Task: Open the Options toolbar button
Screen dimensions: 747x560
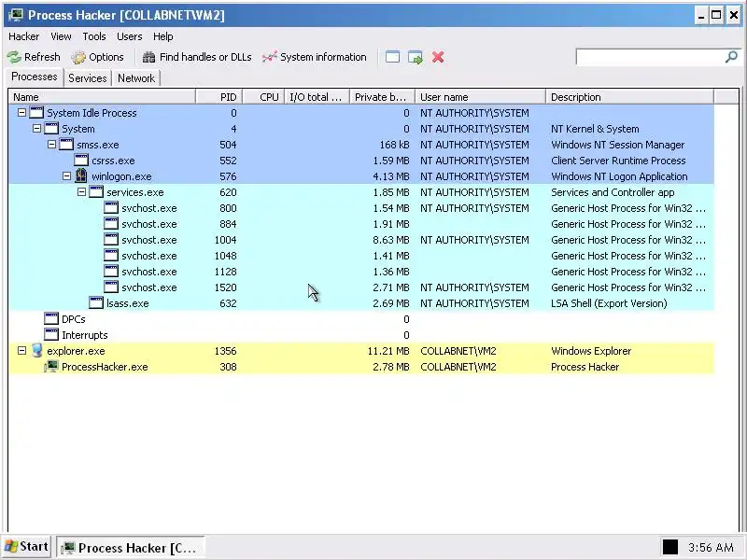Action: [98, 57]
